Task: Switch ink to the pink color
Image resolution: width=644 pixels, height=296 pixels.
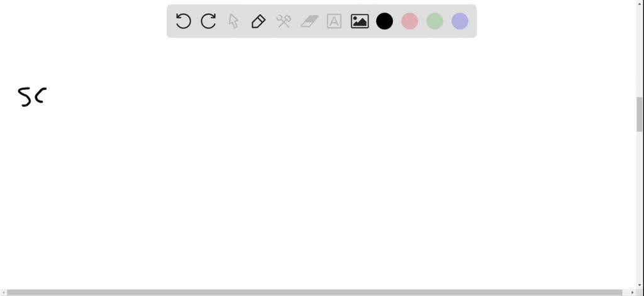Action: [409, 21]
